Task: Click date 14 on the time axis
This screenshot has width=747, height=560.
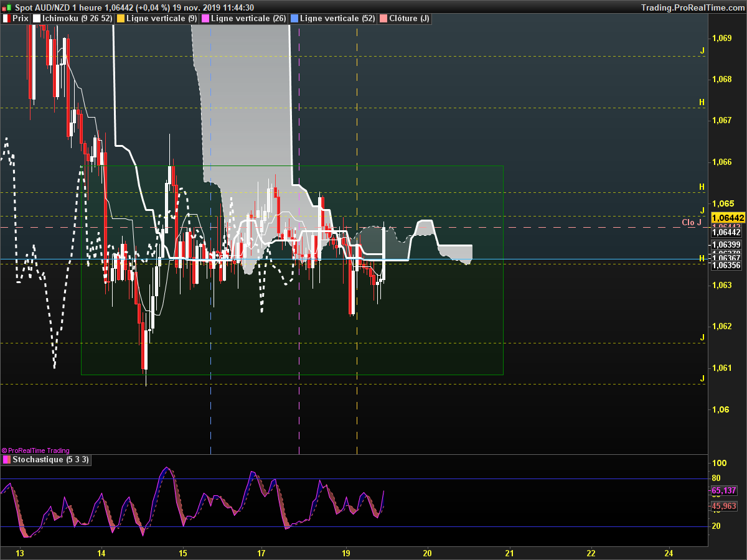Action: click(x=102, y=553)
